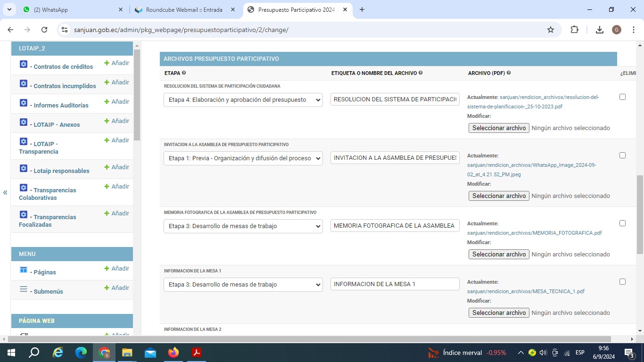Open Firefox from the Windows taskbar
The image size is (644, 362).
click(x=173, y=353)
